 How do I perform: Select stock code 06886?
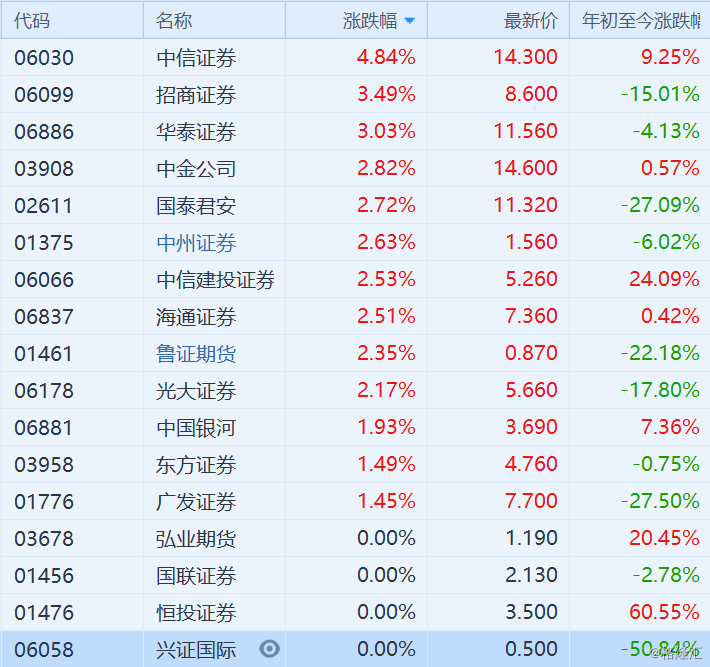(x=44, y=132)
